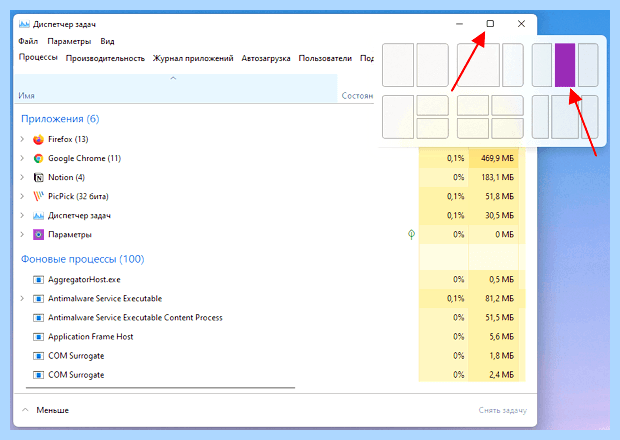The image size is (620, 440).
Task: Click the PicPick app icon
Action: pyautogui.click(x=38, y=196)
